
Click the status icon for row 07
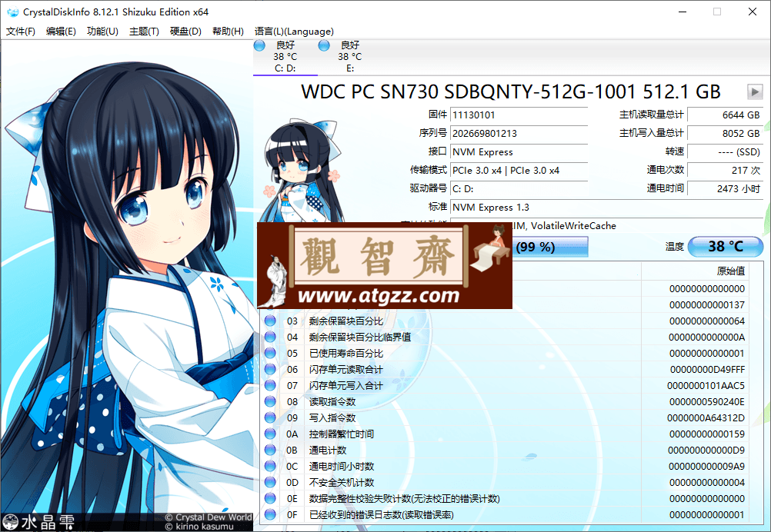[x=270, y=386]
